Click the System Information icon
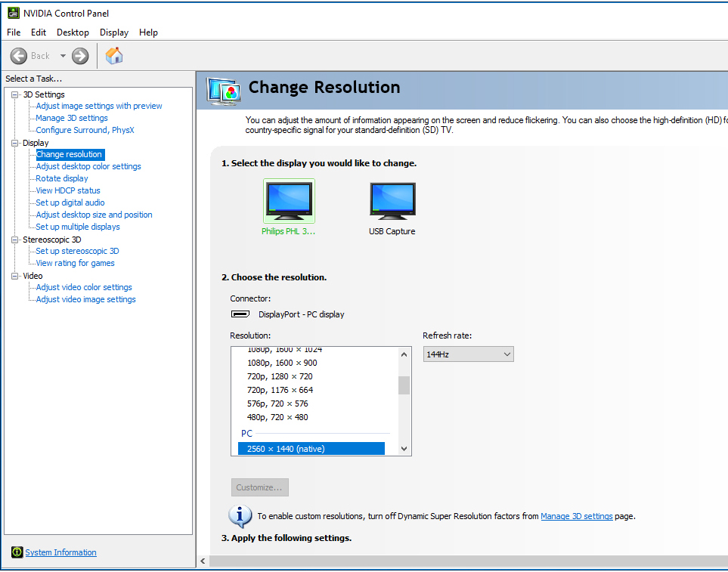This screenshot has height=572, width=728. click(x=17, y=552)
